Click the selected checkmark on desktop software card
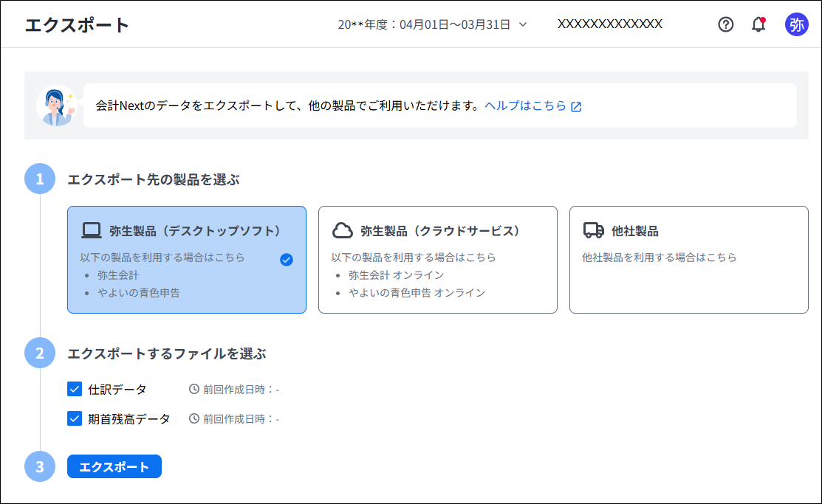 (287, 259)
